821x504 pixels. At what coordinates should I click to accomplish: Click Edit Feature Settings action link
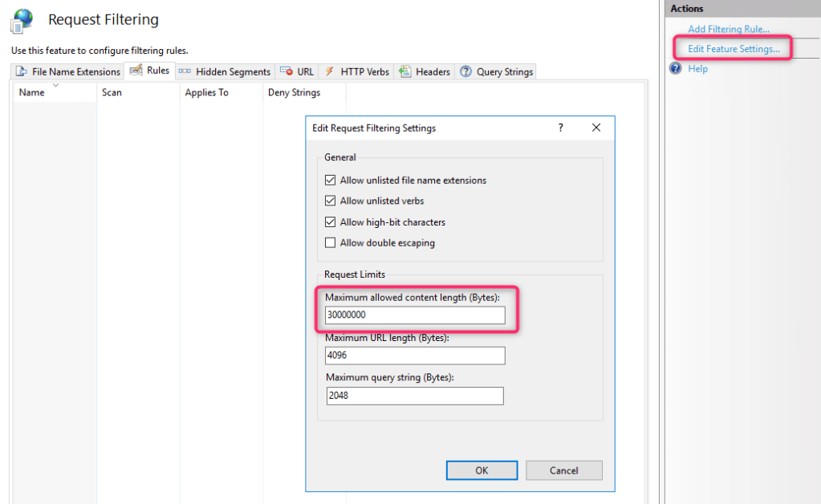click(x=734, y=49)
